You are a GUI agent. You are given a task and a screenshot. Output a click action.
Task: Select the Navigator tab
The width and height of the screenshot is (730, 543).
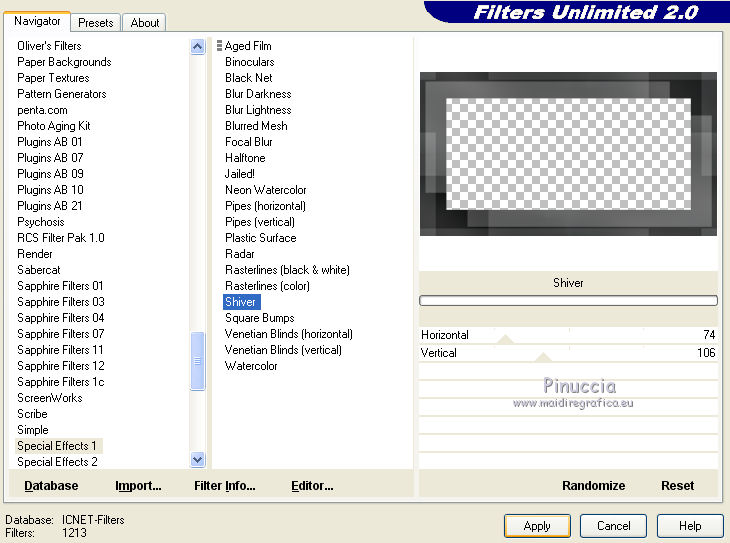point(37,21)
